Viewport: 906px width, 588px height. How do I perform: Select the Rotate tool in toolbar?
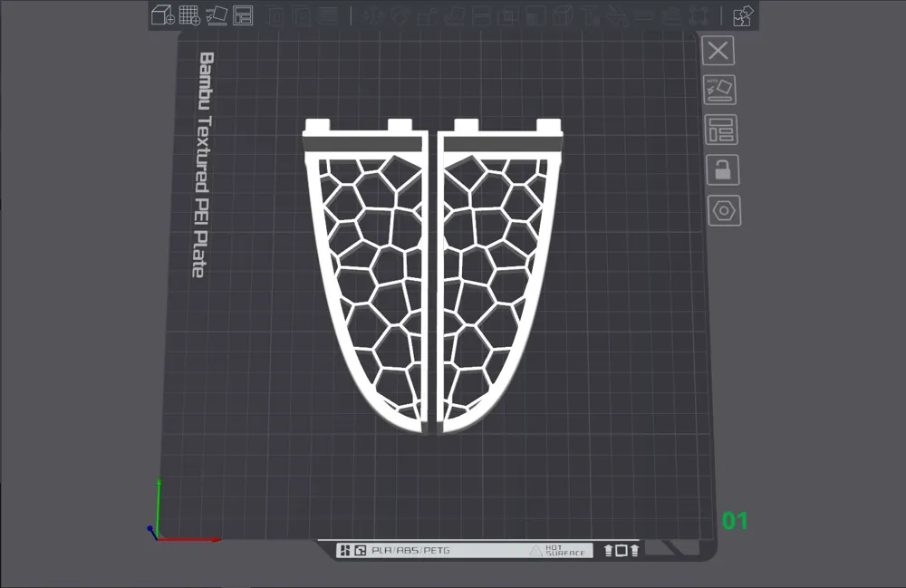point(400,15)
